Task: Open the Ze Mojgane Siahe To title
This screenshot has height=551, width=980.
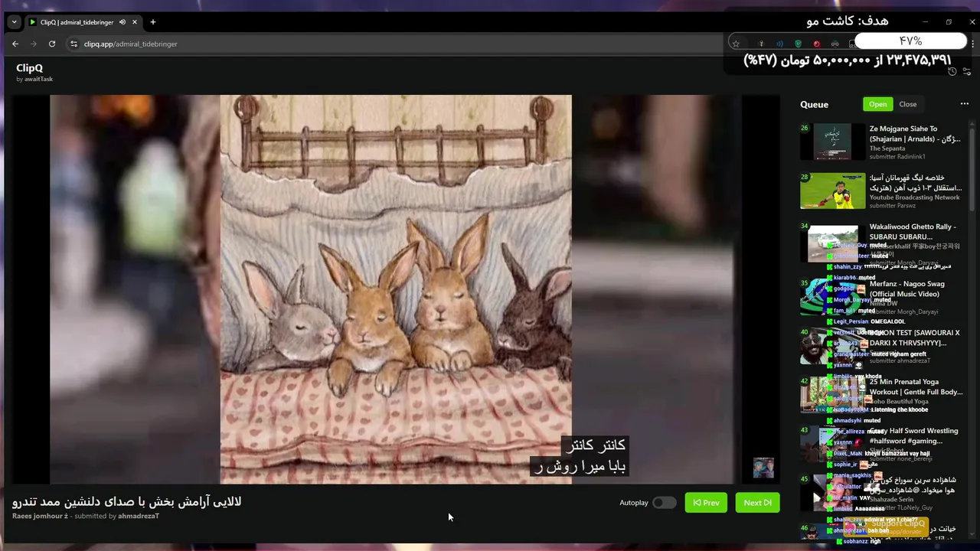Action: pos(915,134)
